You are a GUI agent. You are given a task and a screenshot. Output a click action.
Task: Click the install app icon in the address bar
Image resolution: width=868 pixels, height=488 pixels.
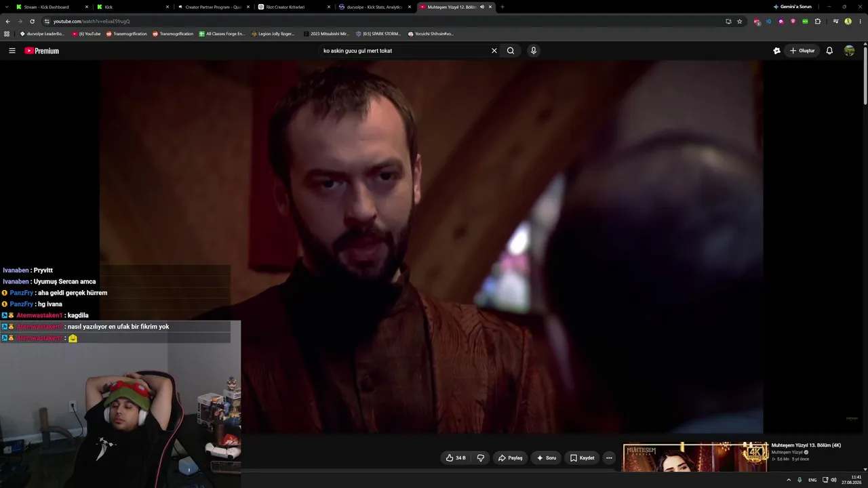point(728,21)
